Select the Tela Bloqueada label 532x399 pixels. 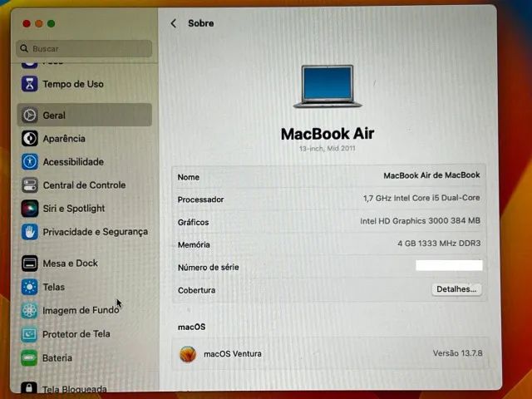click(x=75, y=389)
